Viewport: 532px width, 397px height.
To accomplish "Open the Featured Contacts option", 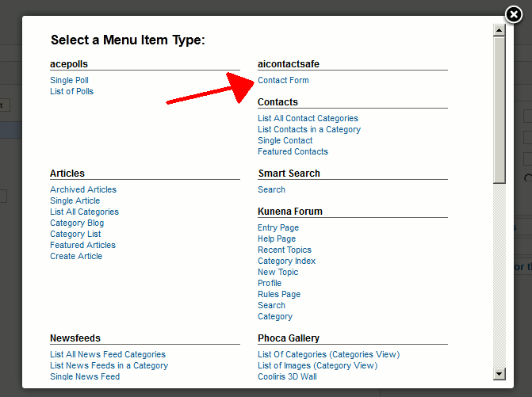I will [293, 152].
